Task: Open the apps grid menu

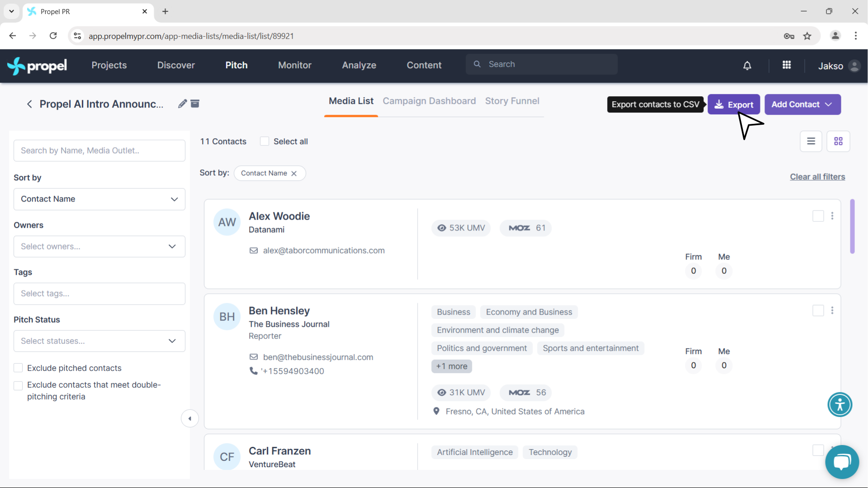Action: click(787, 65)
